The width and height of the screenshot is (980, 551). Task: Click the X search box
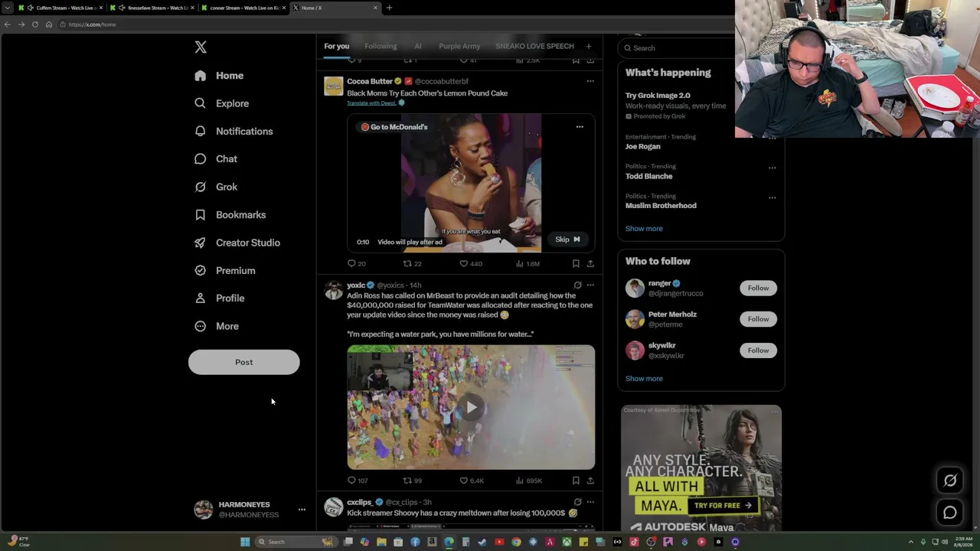[x=678, y=48]
